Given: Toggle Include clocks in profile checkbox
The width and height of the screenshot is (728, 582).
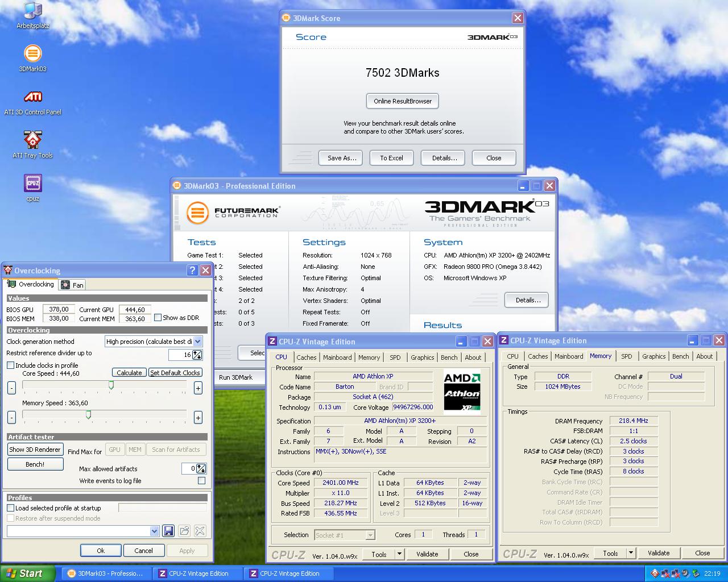Looking at the screenshot, I should point(10,365).
